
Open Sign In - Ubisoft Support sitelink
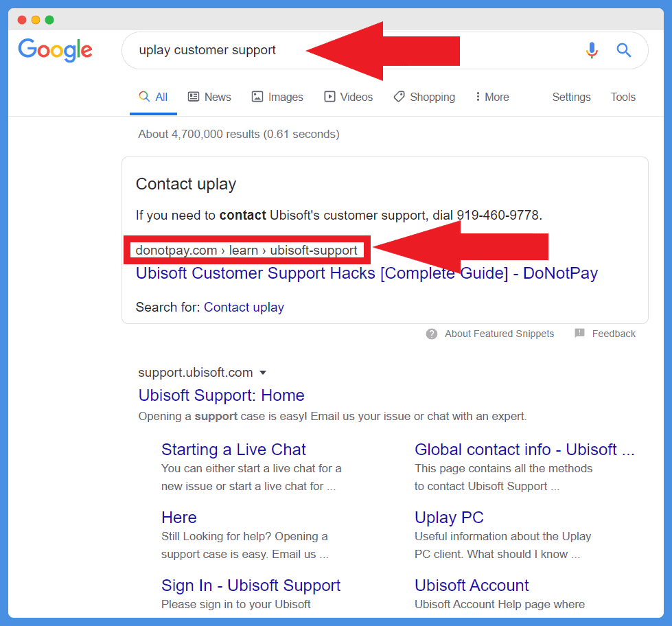(251, 586)
